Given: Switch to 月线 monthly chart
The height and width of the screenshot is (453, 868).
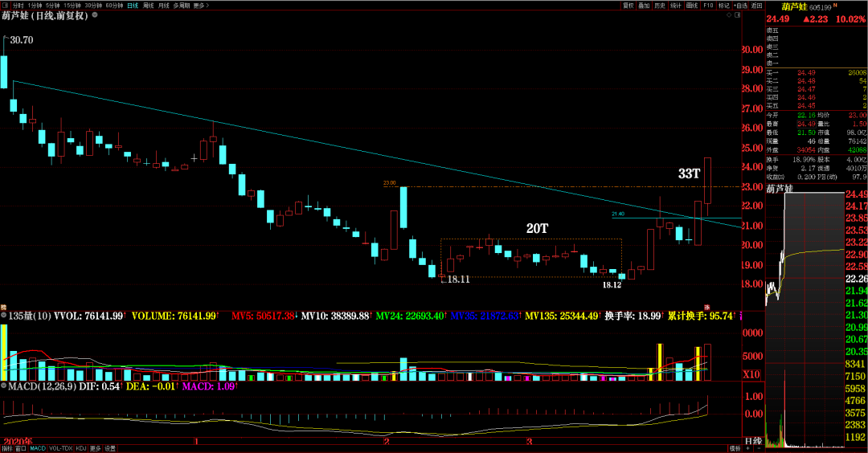Looking at the screenshot, I should pos(164,5).
